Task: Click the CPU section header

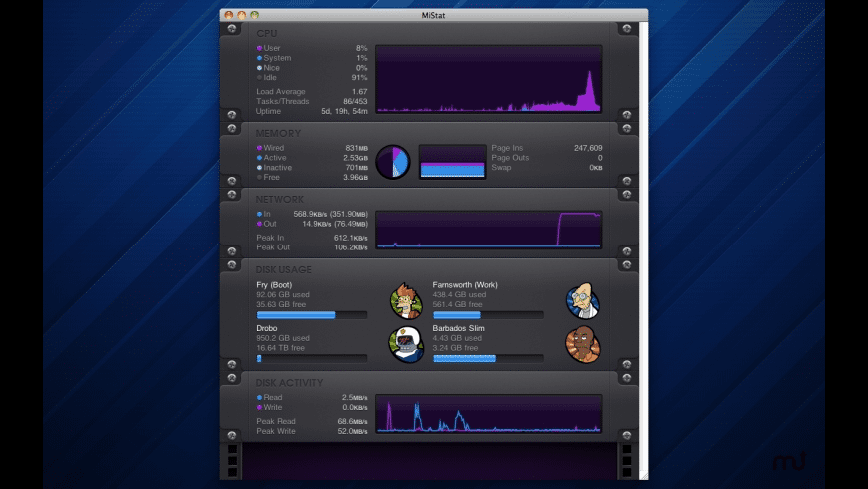Action: coord(266,33)
